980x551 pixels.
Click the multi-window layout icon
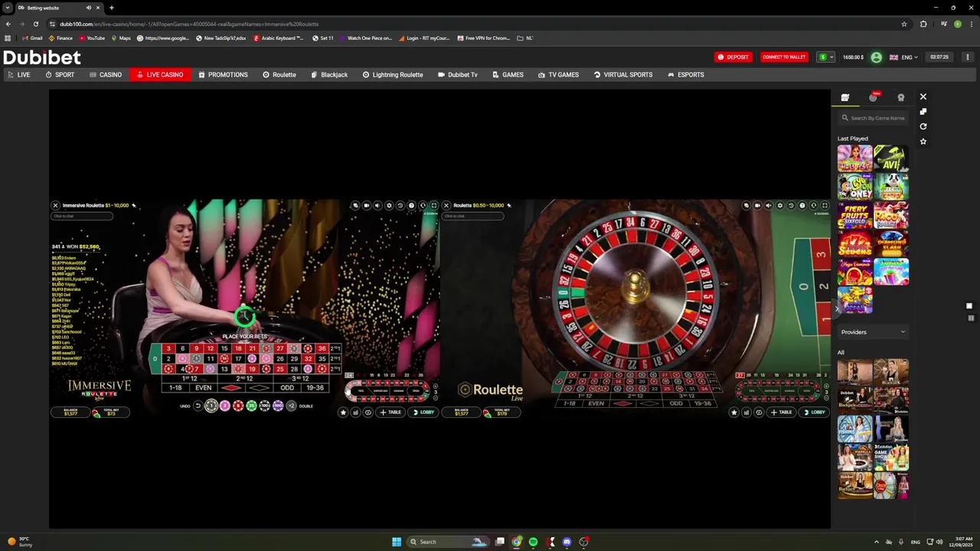[923, 112]
